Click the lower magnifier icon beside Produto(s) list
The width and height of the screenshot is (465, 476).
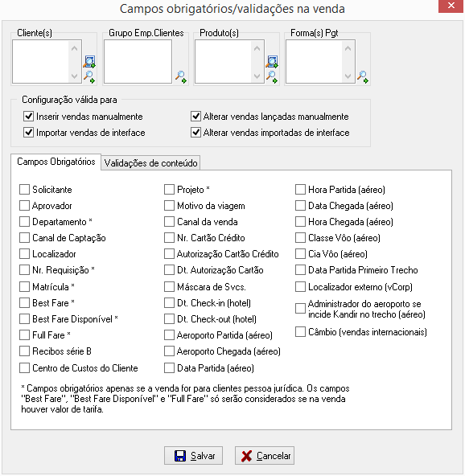point(272,77)
